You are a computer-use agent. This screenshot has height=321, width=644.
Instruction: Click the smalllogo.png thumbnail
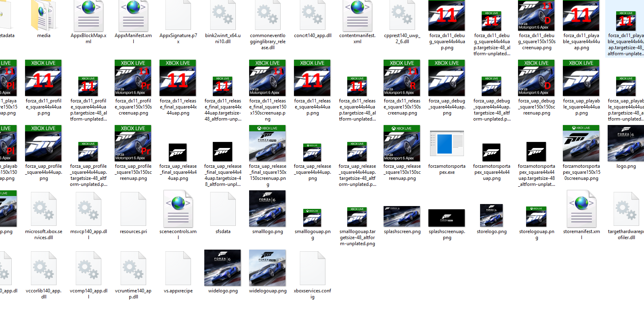click(x=268, y=209)
